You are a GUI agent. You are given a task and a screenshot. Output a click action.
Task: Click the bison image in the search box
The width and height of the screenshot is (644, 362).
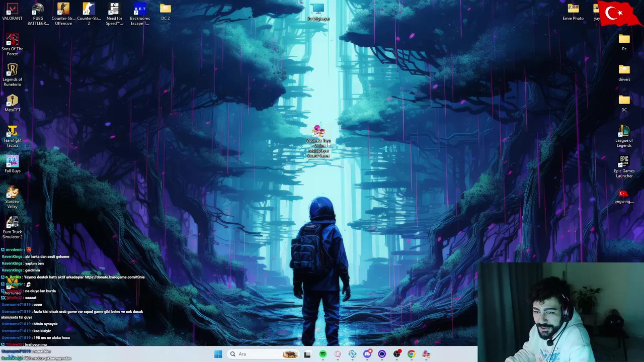[x=290, y=354]
